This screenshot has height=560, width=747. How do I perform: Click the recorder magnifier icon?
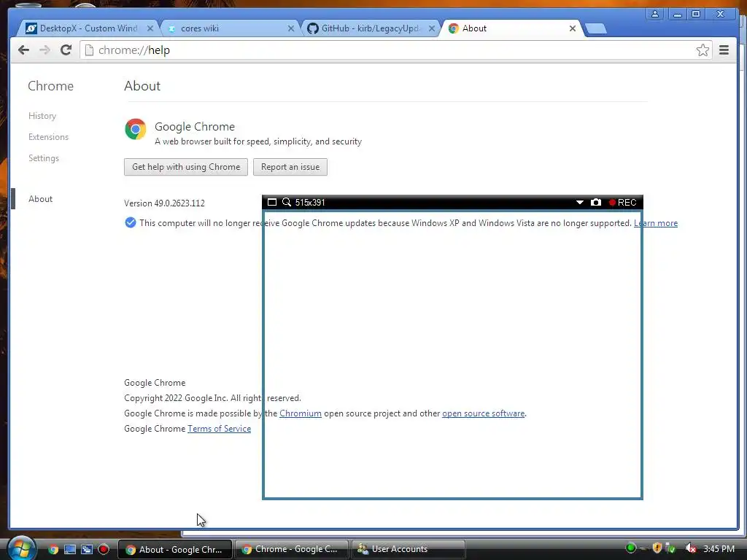pos(286,203)
